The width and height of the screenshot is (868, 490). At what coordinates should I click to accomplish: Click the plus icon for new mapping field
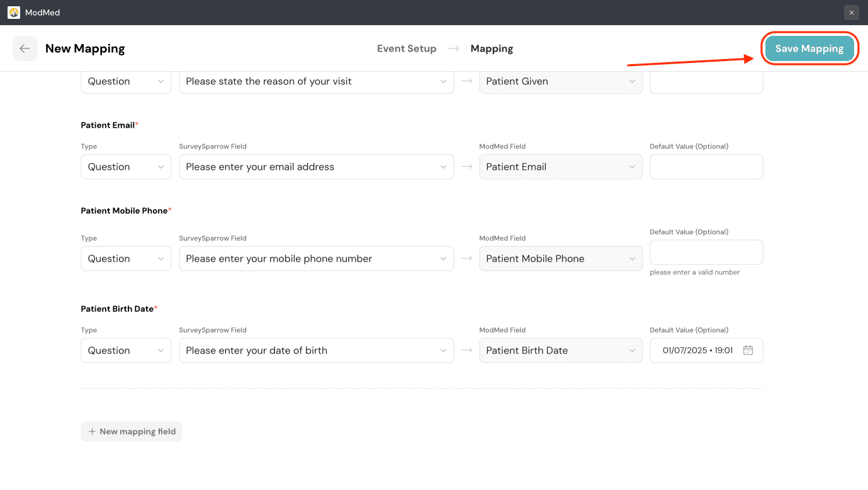point(92,432)
